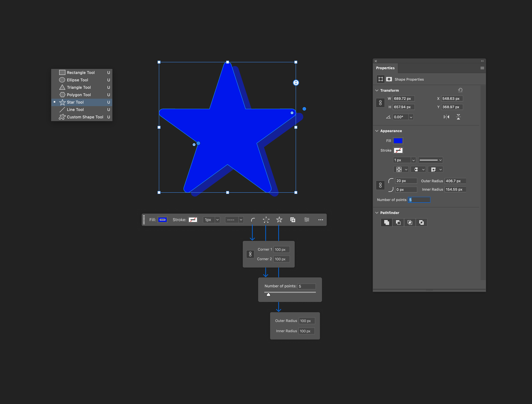This screenshot has height=404, width=532.
Task: Toggle corner radius link in Appearance section
Action: pyautogui.click(x=380, y=185)
